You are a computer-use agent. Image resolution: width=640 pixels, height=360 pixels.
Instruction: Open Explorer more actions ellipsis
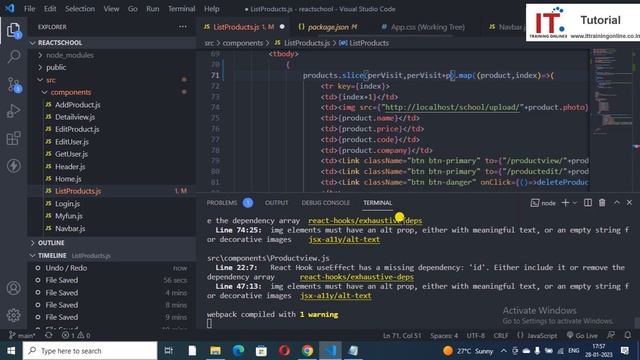coord(182,27)
